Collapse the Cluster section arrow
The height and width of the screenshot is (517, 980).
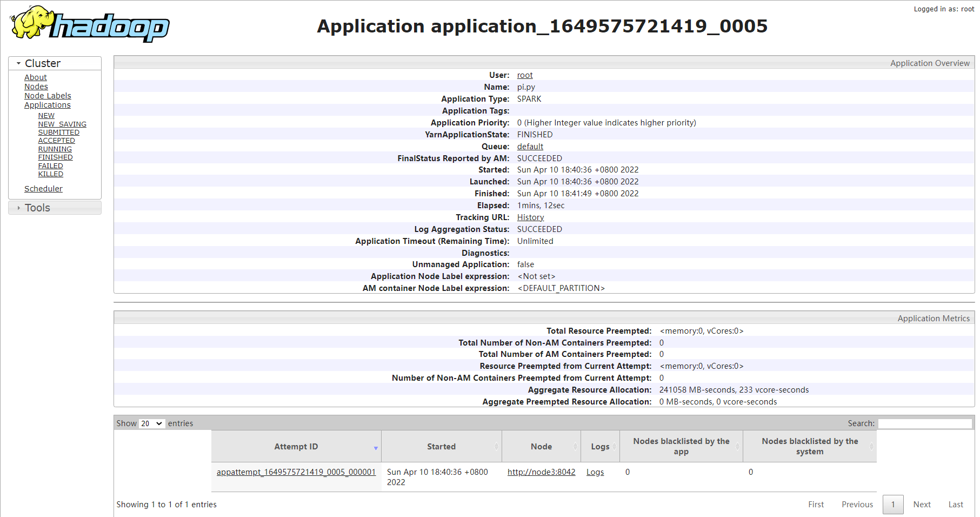(x=18, y=63)
